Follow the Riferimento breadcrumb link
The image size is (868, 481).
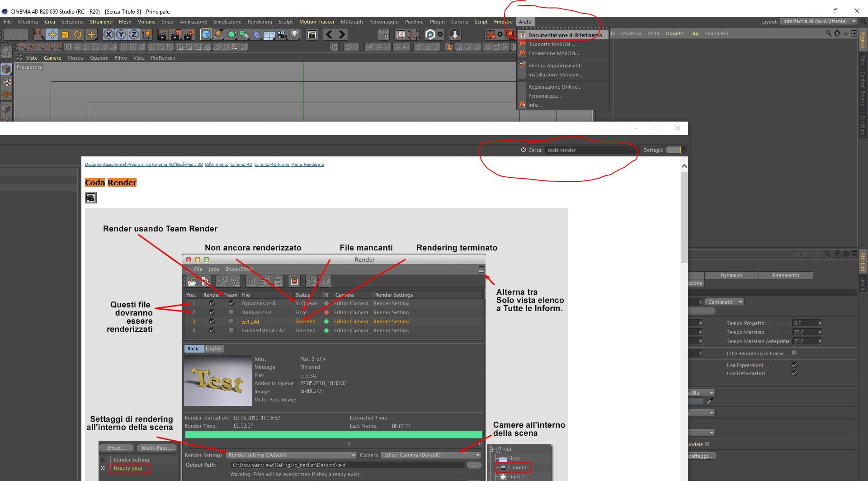(217, 165)
